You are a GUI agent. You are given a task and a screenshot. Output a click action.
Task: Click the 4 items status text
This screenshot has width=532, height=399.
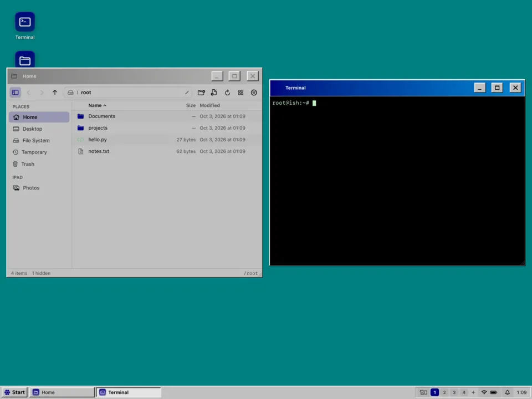tap(19, 273)
